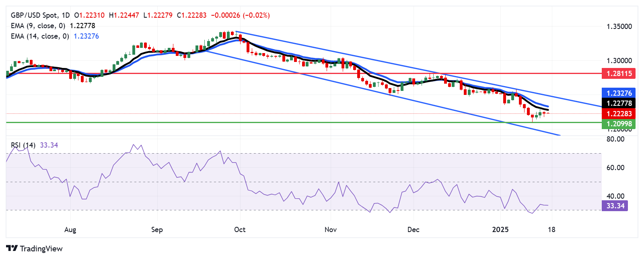
Task: Click the 18 date label on time axis
Action: coord(551,230)
